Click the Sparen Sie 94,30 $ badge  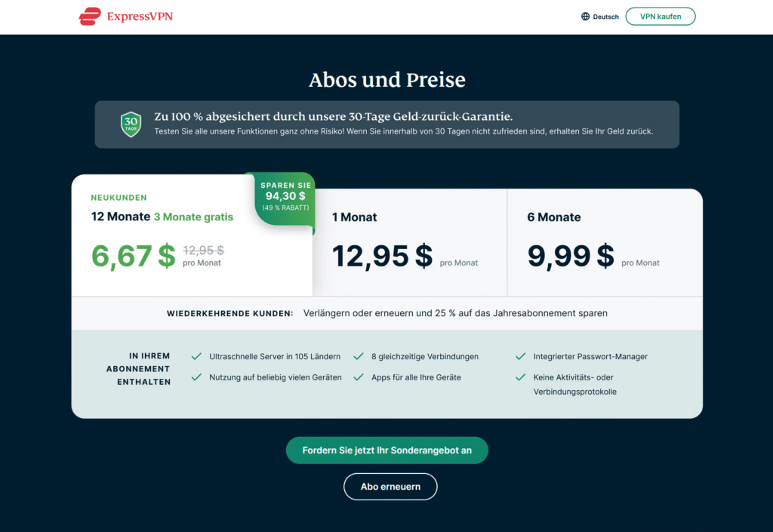(285, 198)
